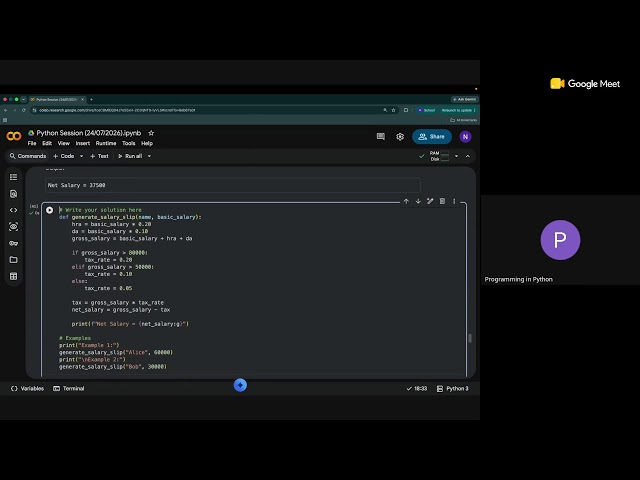This screenshot has height=480, width=640.
Task: Open the Tools menu
Action: click(x=129, y=143)
